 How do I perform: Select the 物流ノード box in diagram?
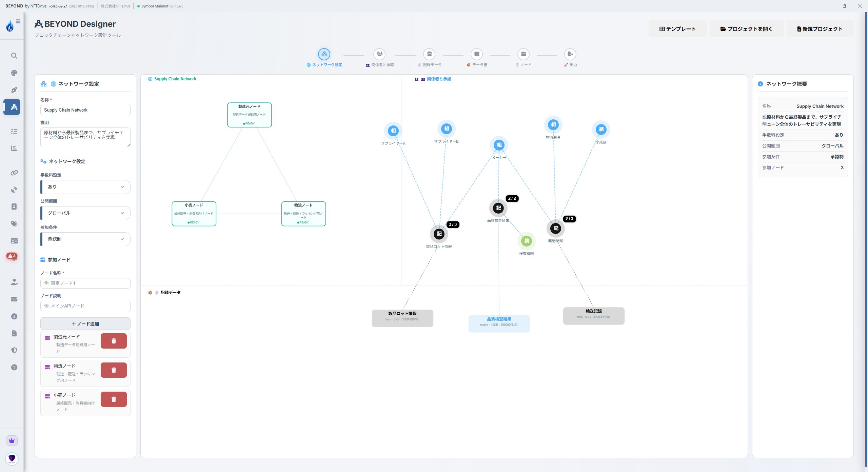click(x=303, y=214)
